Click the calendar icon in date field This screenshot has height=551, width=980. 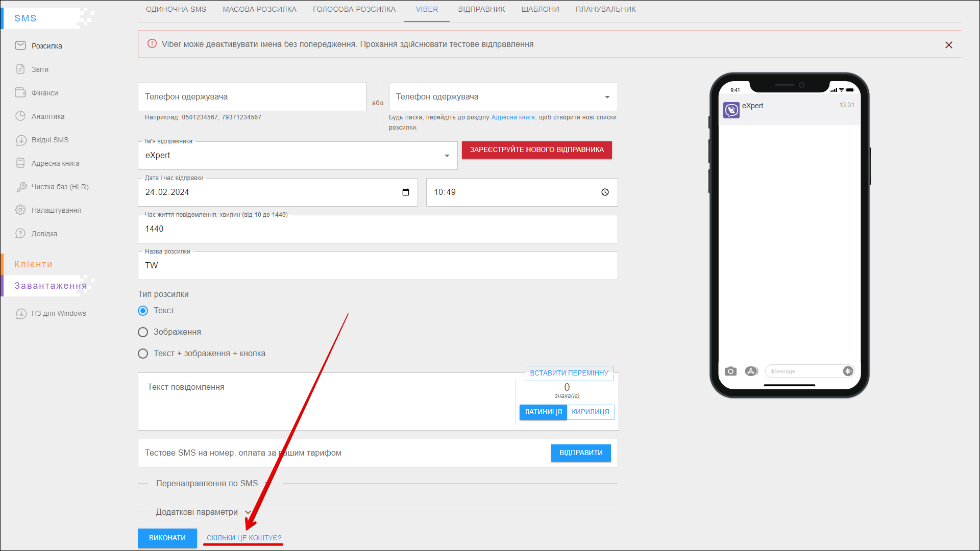[x=406, y=192]
